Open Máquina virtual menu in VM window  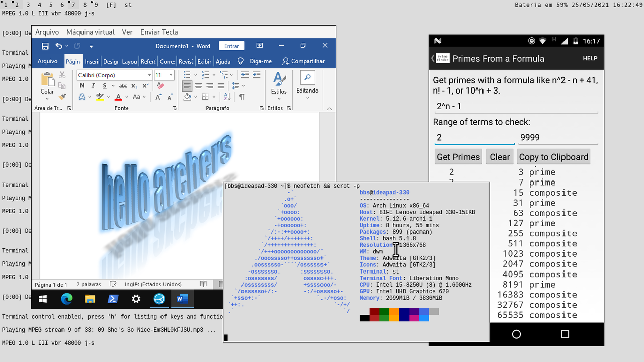click(91, 32)
